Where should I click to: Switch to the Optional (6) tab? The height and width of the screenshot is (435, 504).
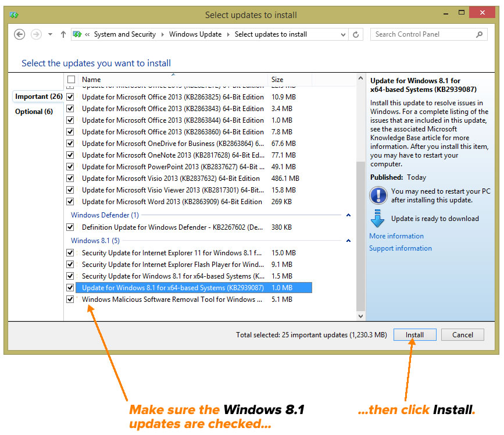(x=34, y=112)
